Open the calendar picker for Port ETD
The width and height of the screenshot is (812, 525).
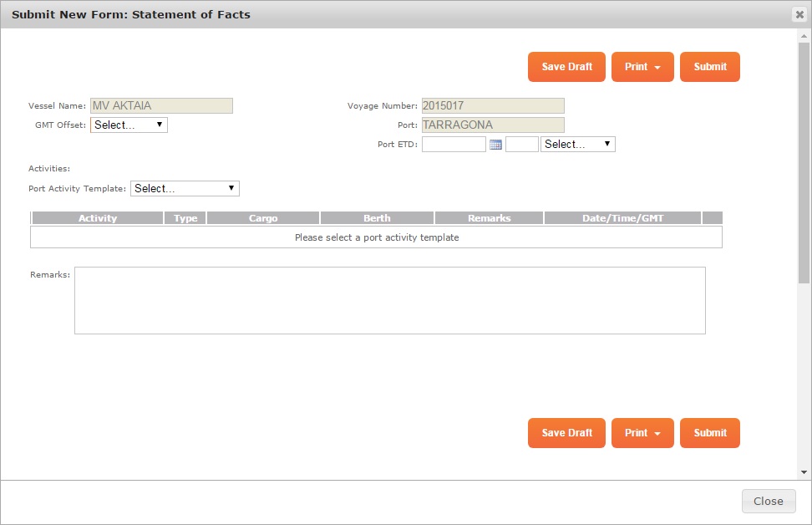tap(495, 144)
